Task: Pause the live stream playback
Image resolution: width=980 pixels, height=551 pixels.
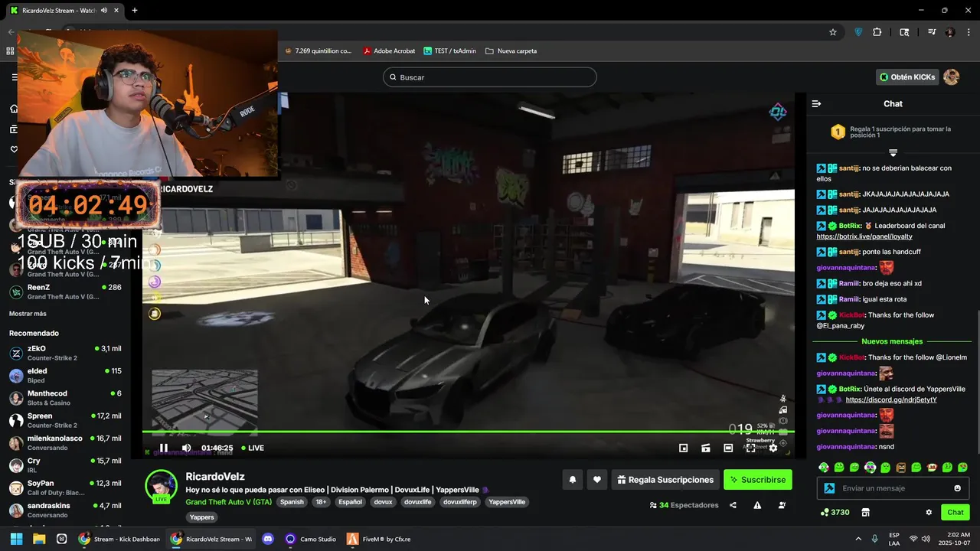Action: (x=163, y=448)
